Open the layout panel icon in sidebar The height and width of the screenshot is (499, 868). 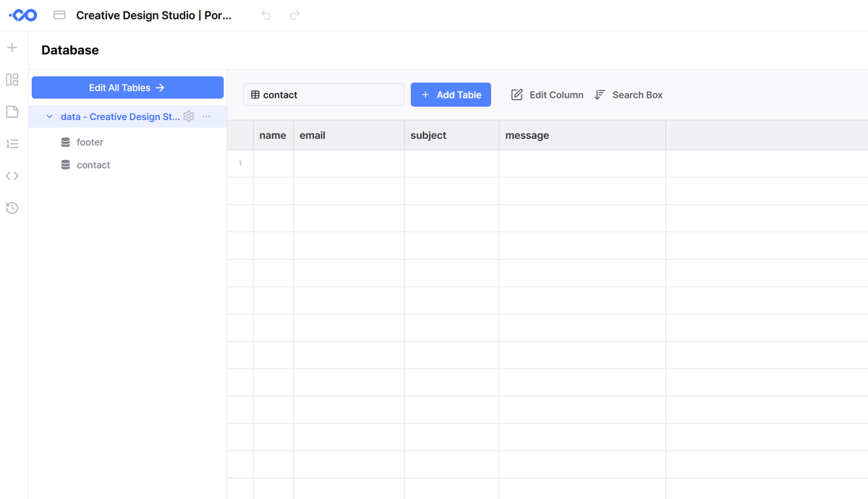click(x=12, y=80)
